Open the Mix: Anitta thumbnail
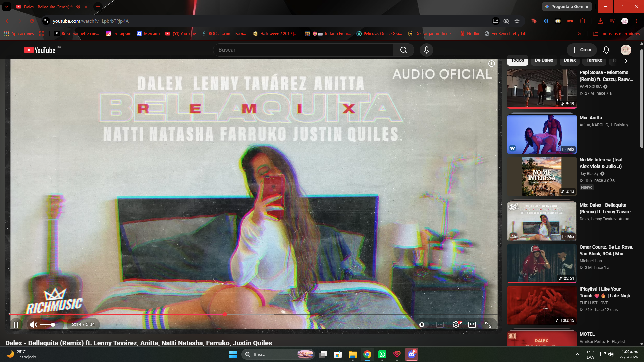This screenshot has width=644, height=362. (542, 134)
